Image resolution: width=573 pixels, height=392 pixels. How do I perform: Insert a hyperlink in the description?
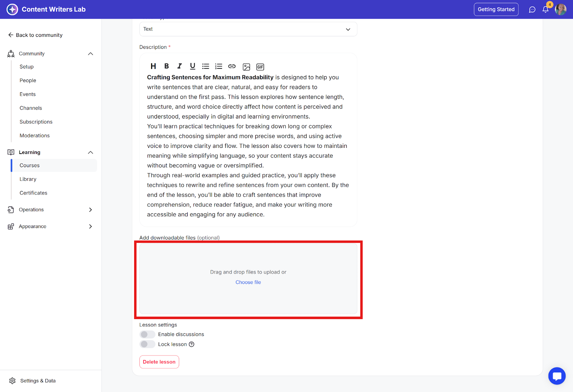(x=232, y=66)
